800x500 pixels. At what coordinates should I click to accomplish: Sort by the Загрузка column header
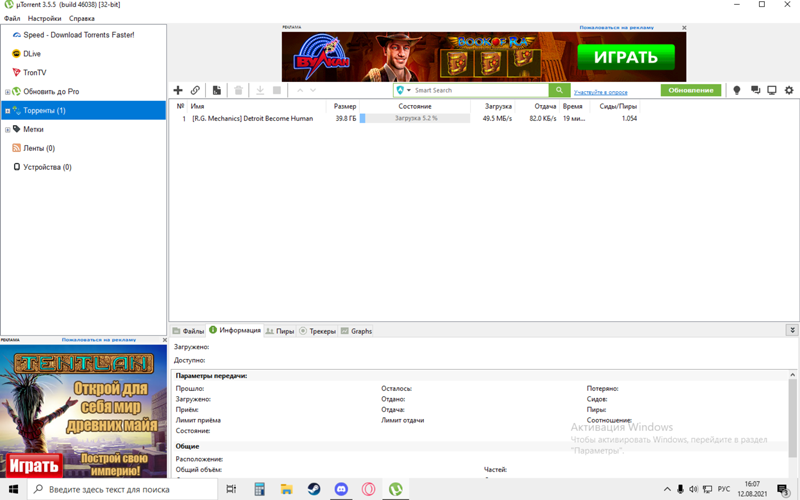[x=492, y=106]
